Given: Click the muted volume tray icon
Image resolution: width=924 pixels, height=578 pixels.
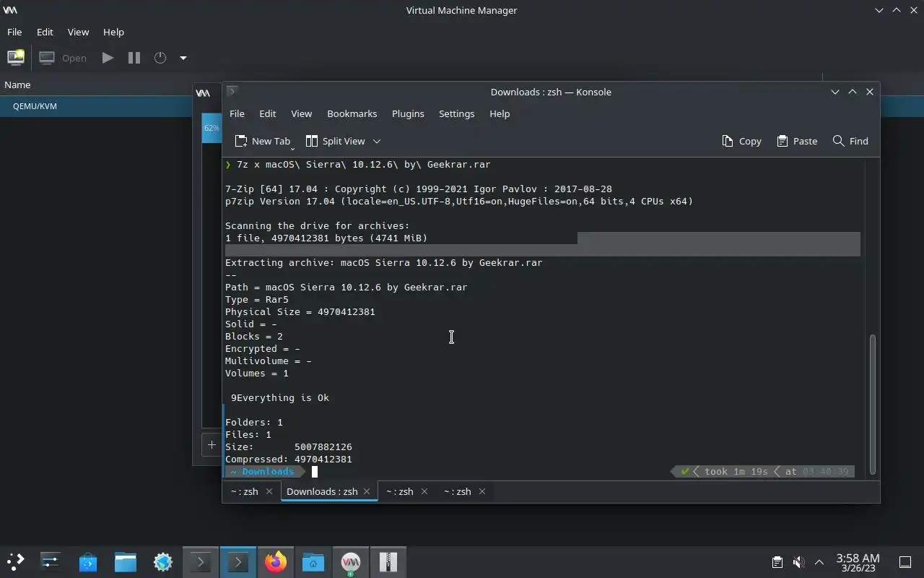Looking at the screenshot, I should click(798, 562).
